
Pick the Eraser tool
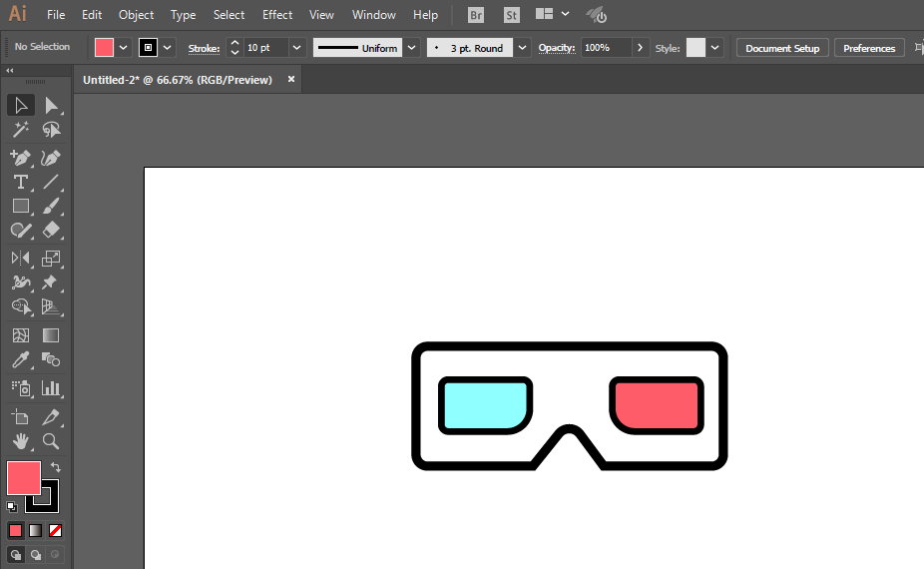coord(51,231)
